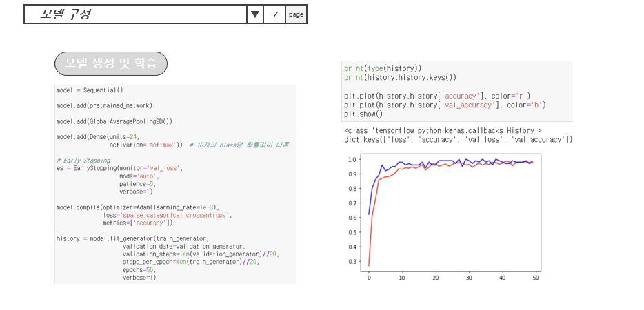This screenshot has height=310, width=644.
Task: Click the 'print(type(history))' line
Action: point(383,68)
